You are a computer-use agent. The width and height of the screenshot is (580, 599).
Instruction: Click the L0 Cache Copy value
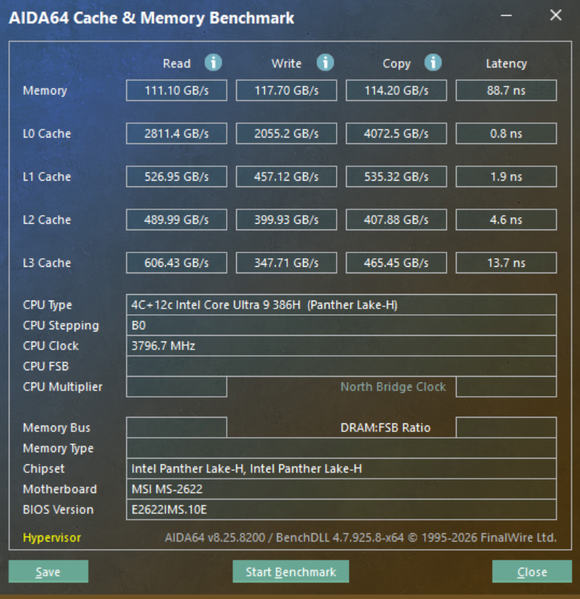[396, 134]
